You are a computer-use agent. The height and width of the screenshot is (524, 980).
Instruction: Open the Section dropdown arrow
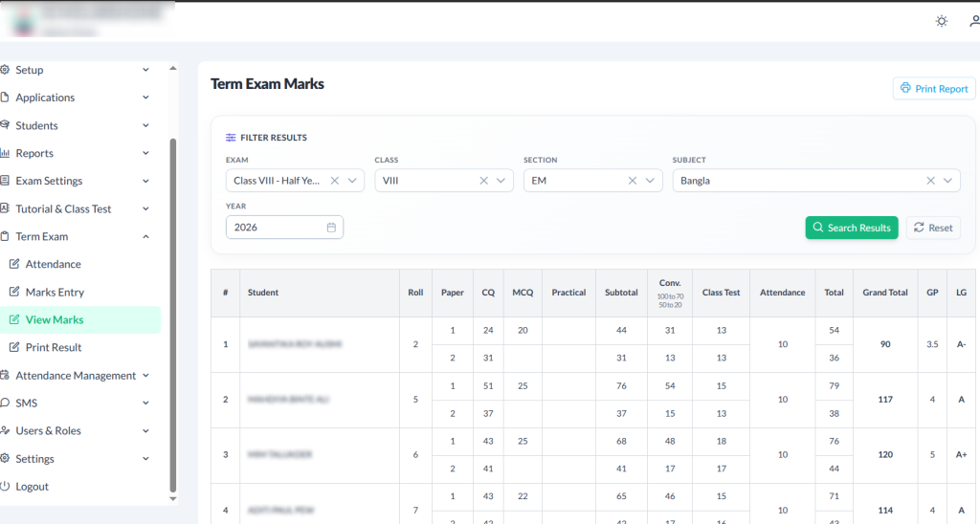(650, 181)
